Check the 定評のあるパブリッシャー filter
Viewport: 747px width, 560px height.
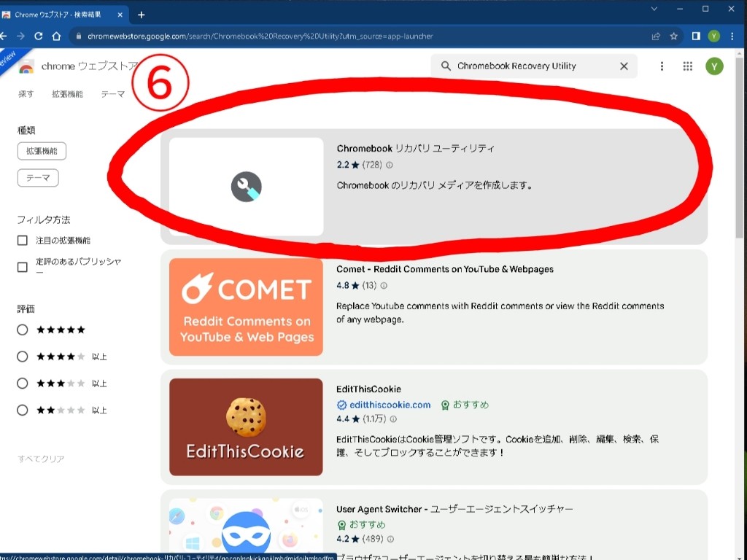[x=23, y=267]
